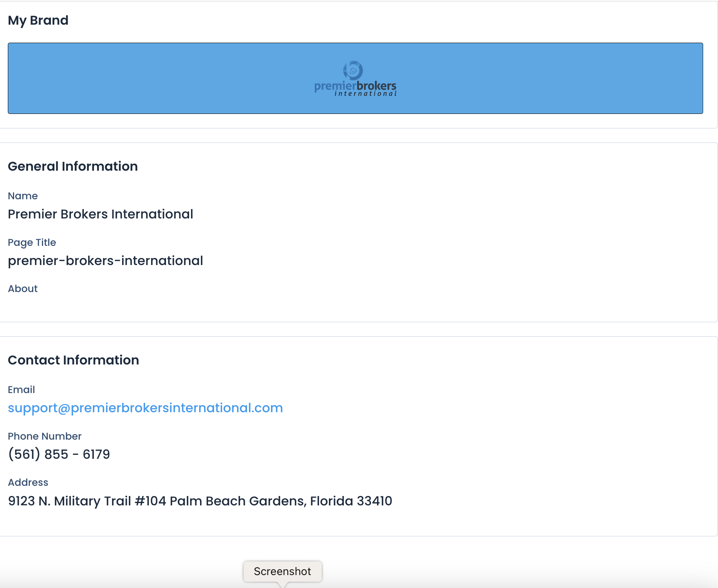Screen dimensions: 718x588
Task: Open the support@premierbrokersinternational.com email link
Action: [x=145, y=408]
